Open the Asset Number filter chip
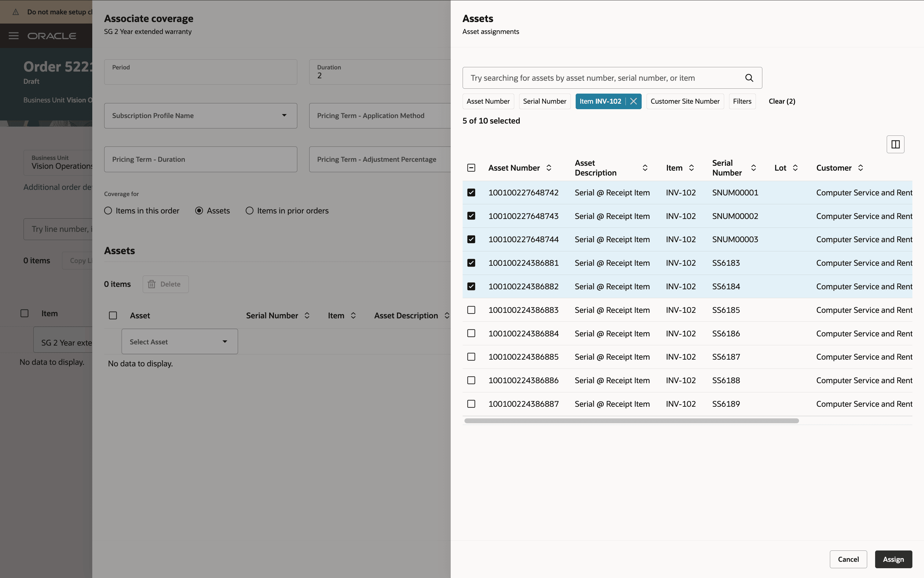The width and height of the screenshot is (924, 578). [x=488, y=101]
